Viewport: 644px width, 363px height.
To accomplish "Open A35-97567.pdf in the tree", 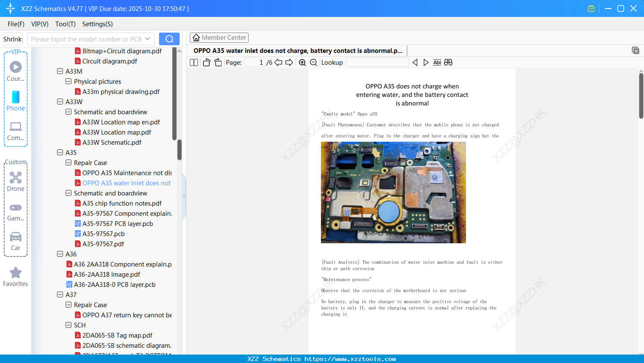I will coord(103,244).
